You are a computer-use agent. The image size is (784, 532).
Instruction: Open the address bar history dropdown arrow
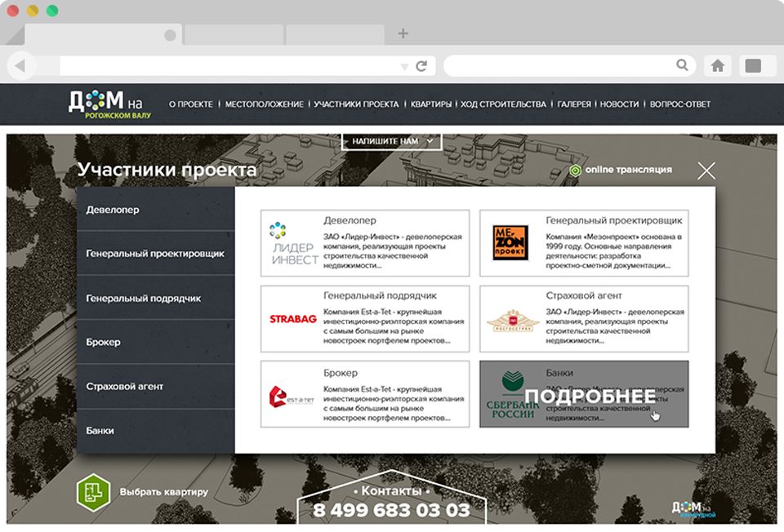point(403,66)
